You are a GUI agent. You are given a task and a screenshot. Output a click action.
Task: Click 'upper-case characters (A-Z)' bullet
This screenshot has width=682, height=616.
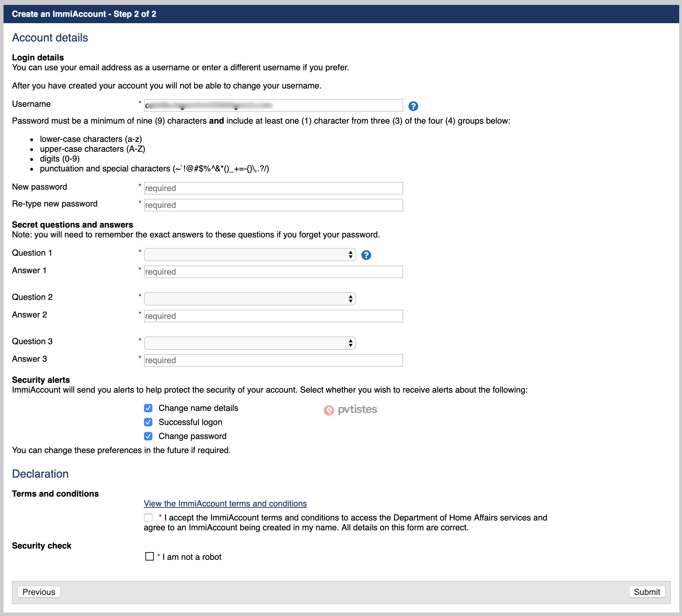click(92, 149)
